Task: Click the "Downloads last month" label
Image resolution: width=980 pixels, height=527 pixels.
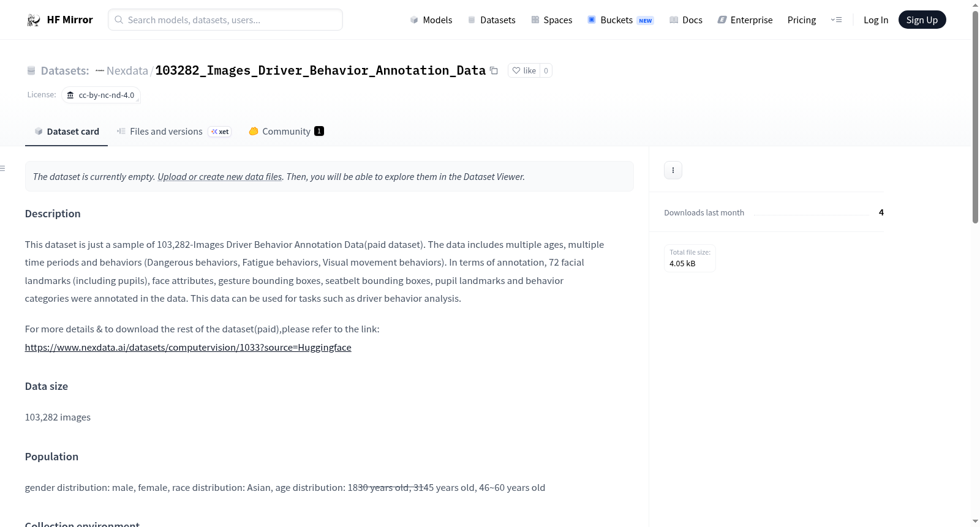Action: coord(704,212)
